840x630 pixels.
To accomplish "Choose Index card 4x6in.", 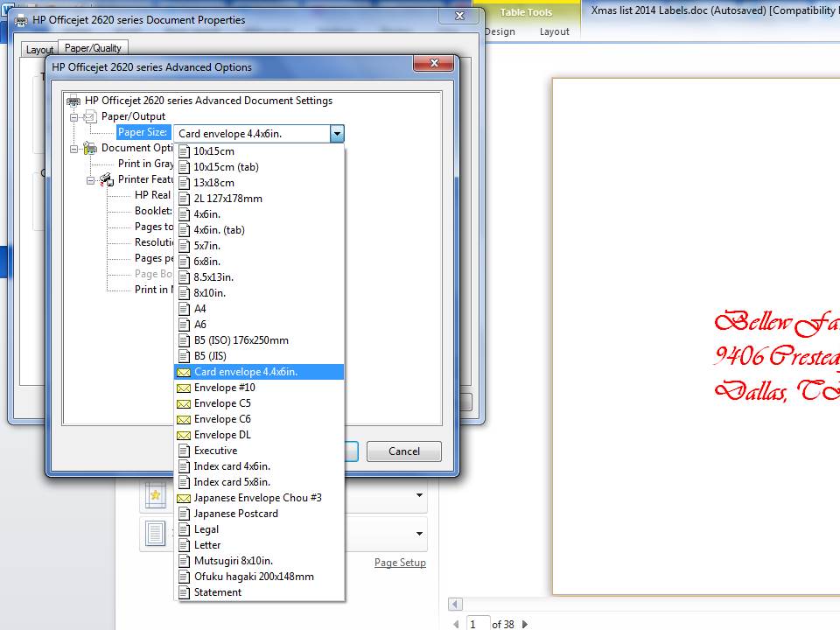I will 259,466.
